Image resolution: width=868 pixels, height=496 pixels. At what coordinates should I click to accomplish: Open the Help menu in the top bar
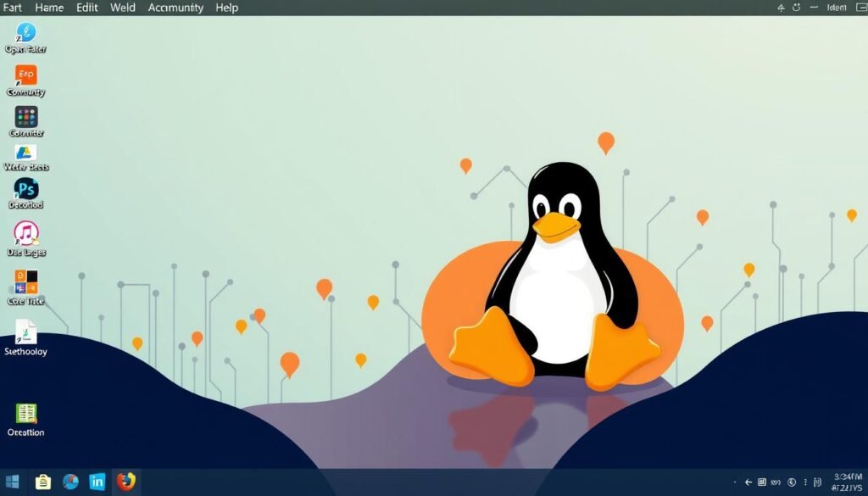(x=227, y=8)
